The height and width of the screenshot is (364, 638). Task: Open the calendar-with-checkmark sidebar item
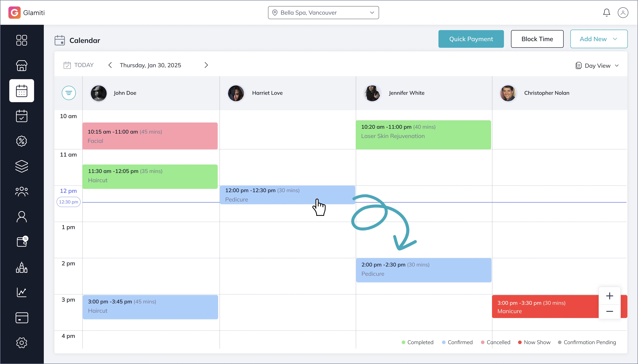pos(22,116)
